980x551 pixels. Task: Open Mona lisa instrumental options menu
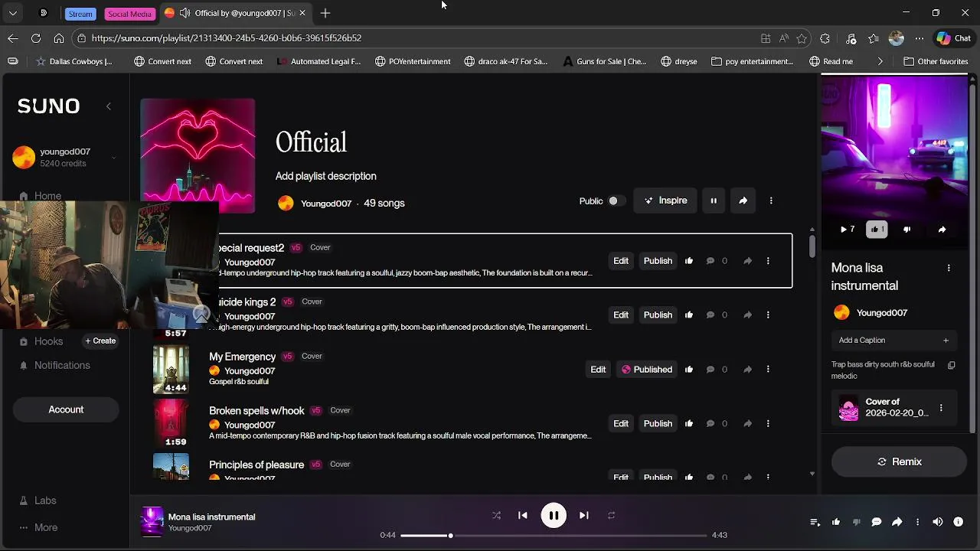coord(949,268)
